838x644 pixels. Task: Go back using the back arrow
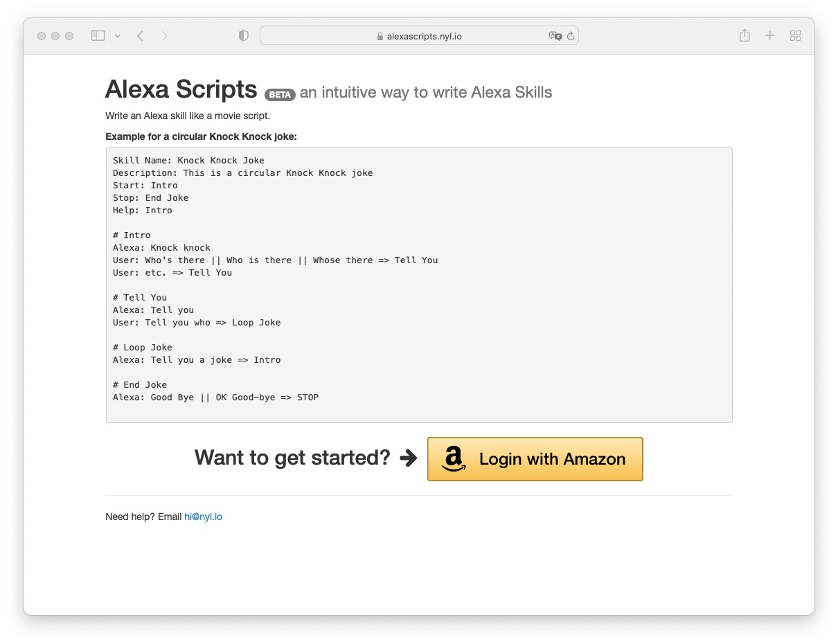point(141,36)
